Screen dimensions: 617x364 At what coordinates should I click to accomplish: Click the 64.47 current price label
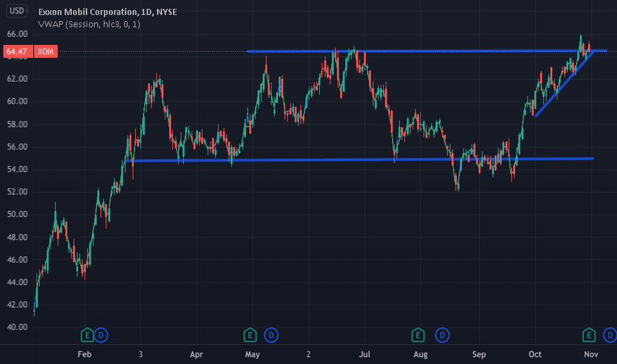[17, 52]
